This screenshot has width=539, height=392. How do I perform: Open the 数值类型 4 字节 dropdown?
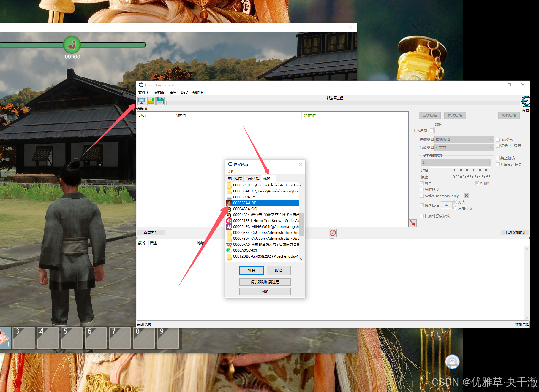pos(464,148)
